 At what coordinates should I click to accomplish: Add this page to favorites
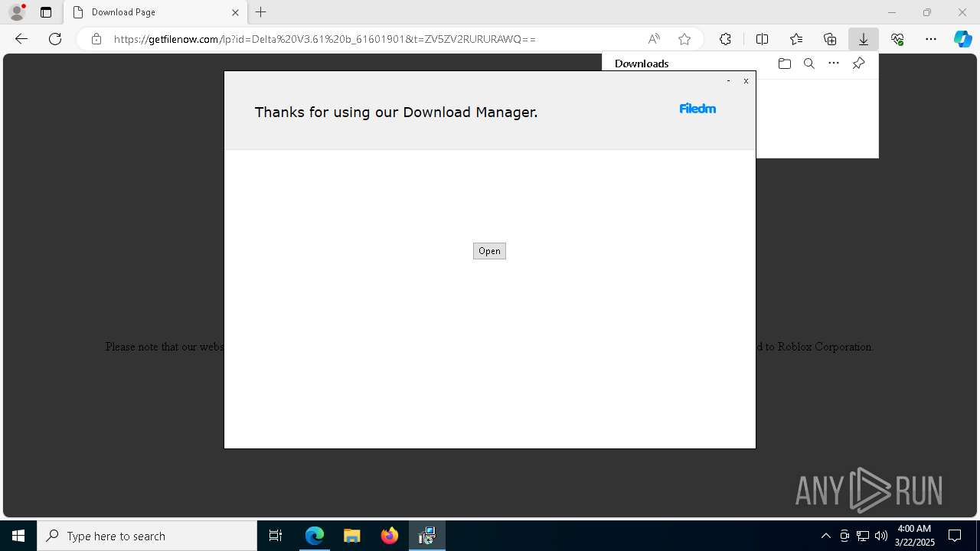tap(684, 39)
